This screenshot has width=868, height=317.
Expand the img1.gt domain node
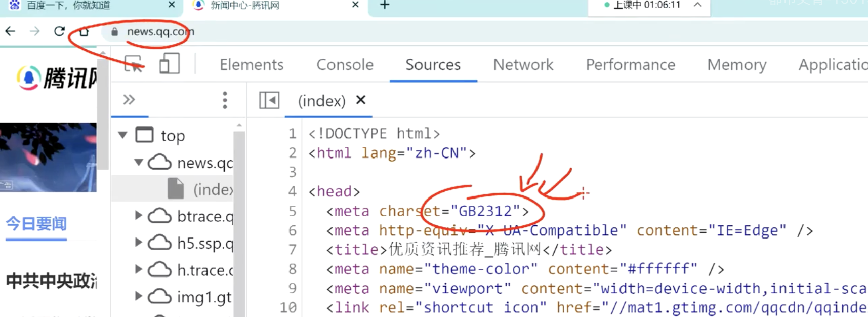point(138,296)
